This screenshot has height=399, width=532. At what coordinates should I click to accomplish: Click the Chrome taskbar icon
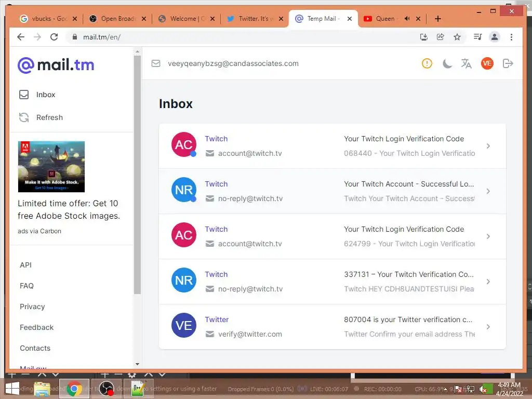pyautogui.click(x=74, y=389)
